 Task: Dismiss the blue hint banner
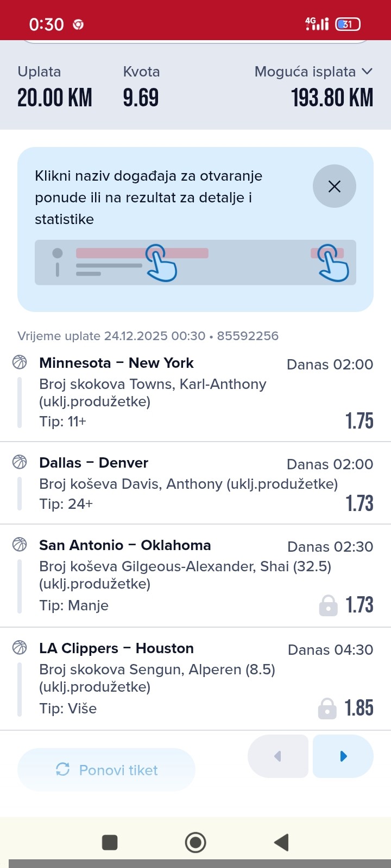[x=334, y=187]
